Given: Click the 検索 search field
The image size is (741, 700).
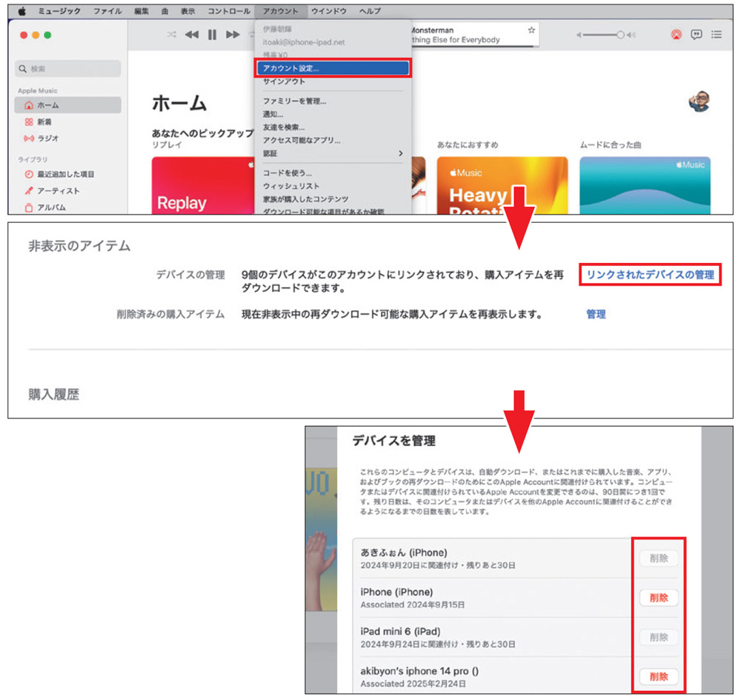Looking at the screenshot, I should tap(67, 68).
